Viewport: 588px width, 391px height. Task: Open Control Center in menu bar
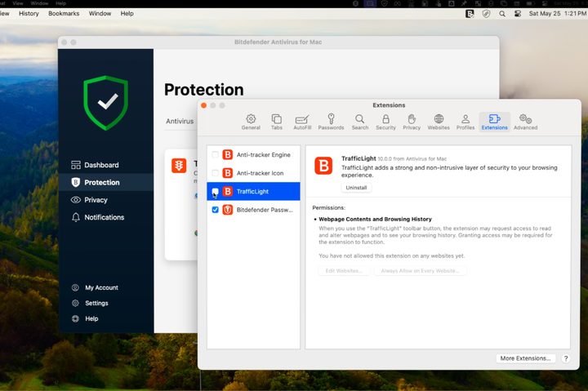(x=518, y=14)
